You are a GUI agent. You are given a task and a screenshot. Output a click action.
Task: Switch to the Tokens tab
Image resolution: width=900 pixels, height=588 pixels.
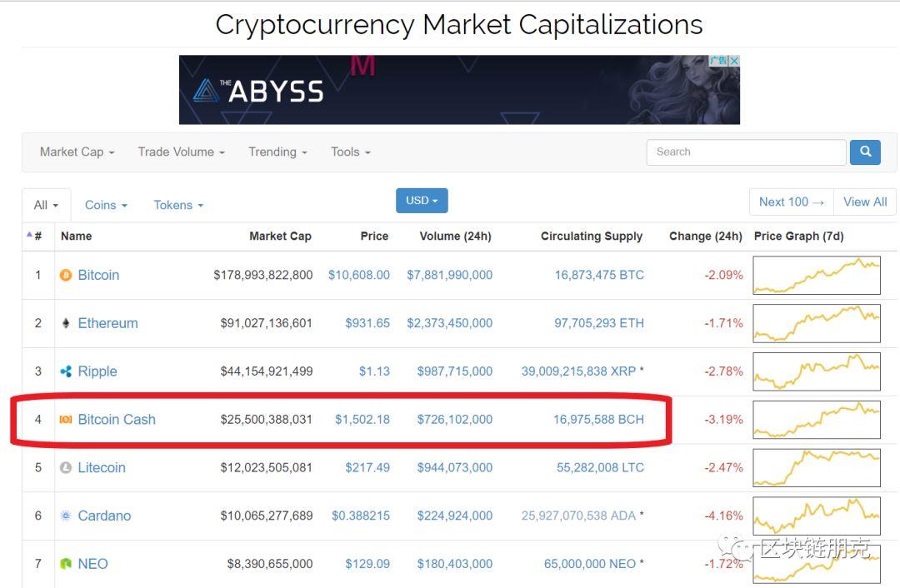point(178,206)
